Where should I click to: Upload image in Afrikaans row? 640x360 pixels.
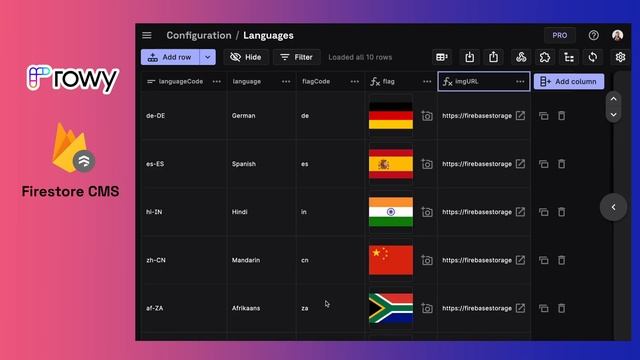pyautogui.click(x=427, y=309)
